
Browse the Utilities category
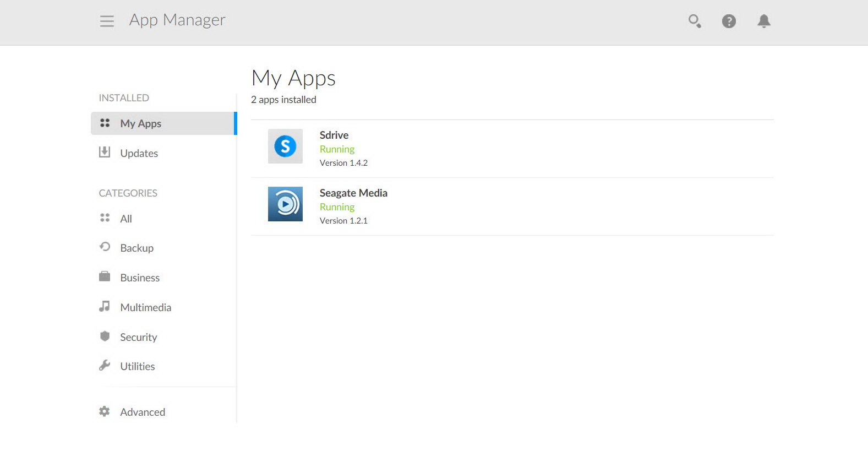(138, 366)
